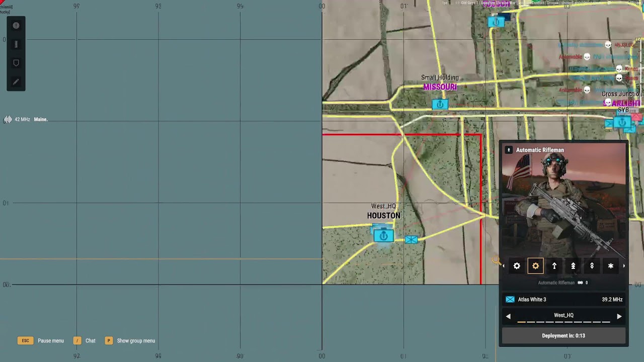644x362 pixels.
Task: Click the HOUSTON map label
Action: [384, 216]
